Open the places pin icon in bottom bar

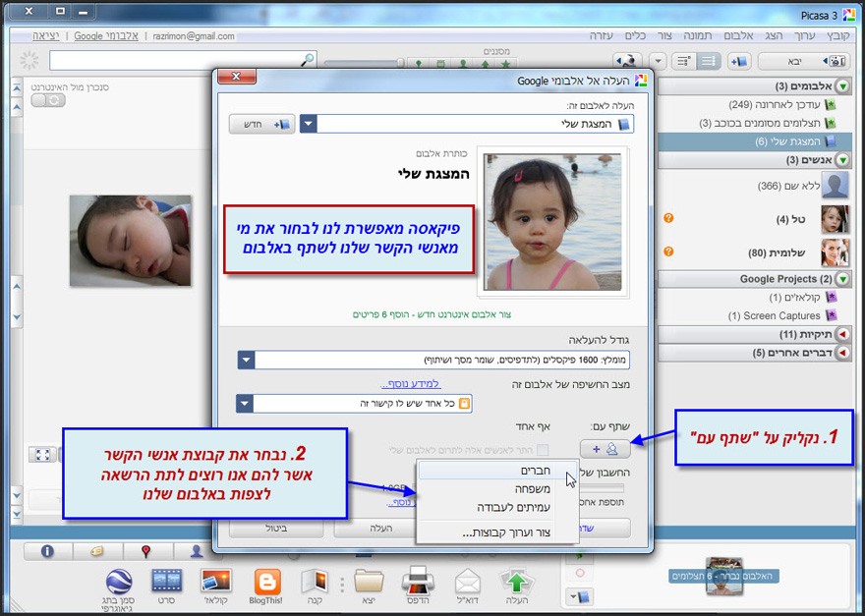click(146, 551)
